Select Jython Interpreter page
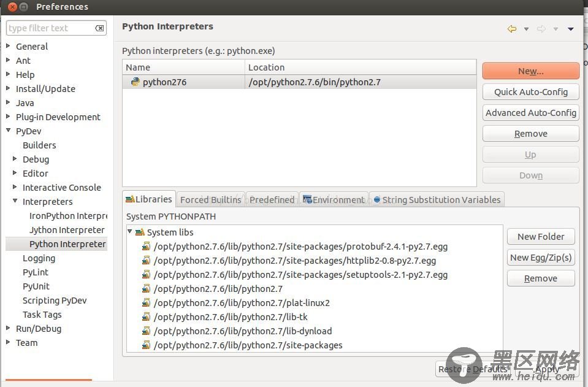 [x=67, y=230]
